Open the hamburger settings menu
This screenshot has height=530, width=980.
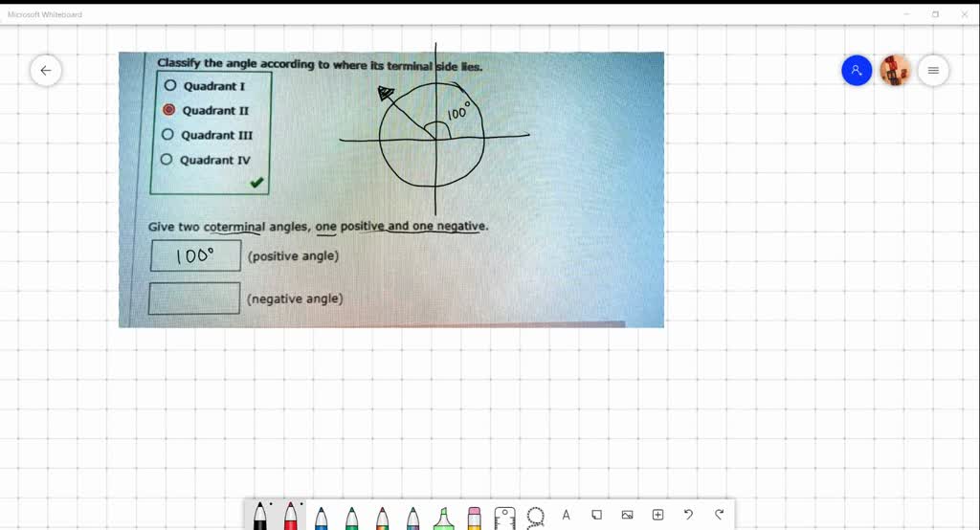pos(933,70)
